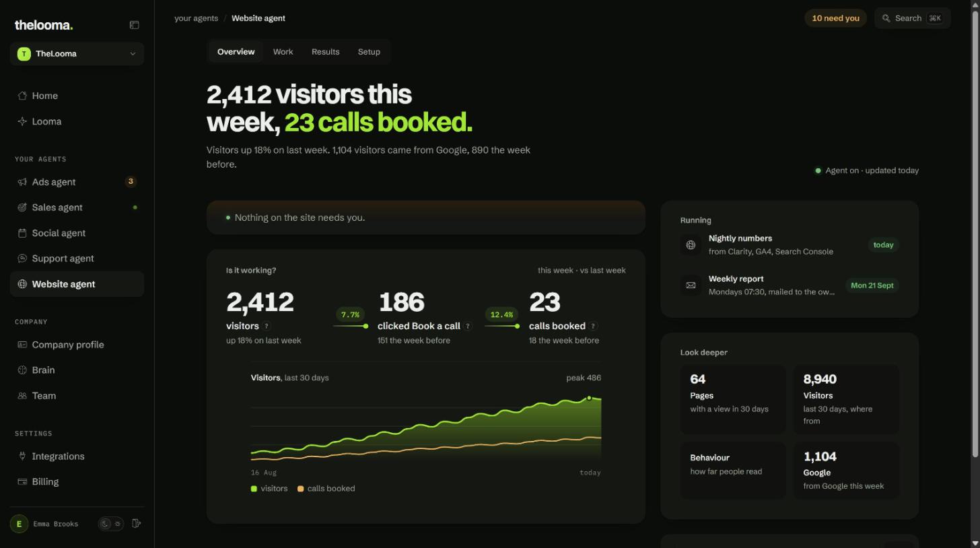This screenshot has width=980, height=548.
Task: Open the Behaviour card
Action: pos(733,471)
